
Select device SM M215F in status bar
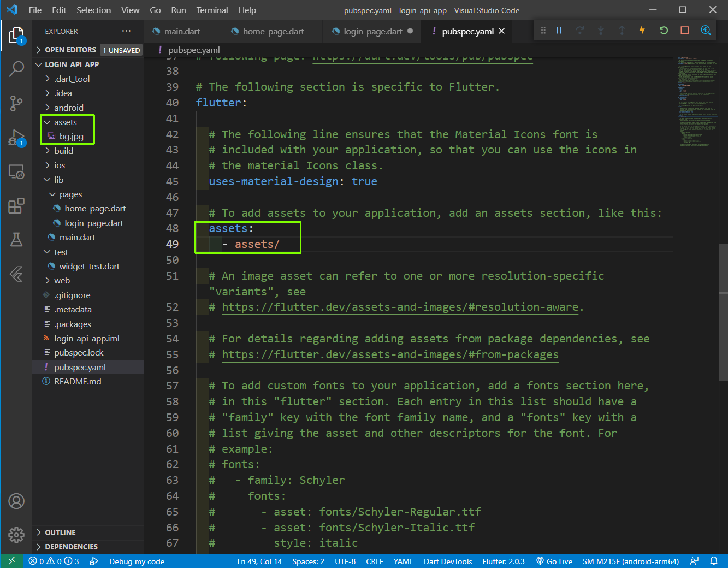pyautogui.click(x=631, y=561)
